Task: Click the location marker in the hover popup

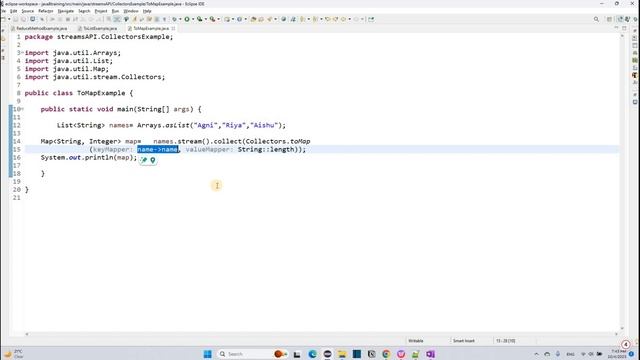Action: (153, 160)
